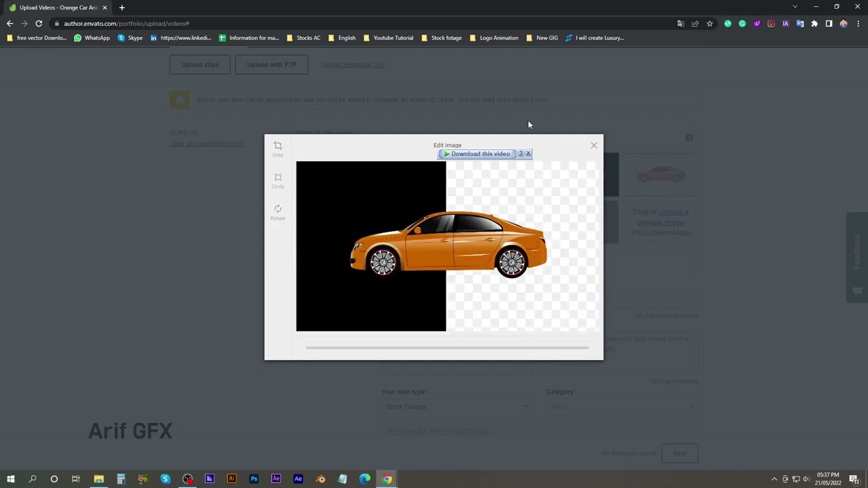Open the Youtube Tutorial bookmark folder
The height and width of the screenshot is (488, 868).
pos(389,38)
